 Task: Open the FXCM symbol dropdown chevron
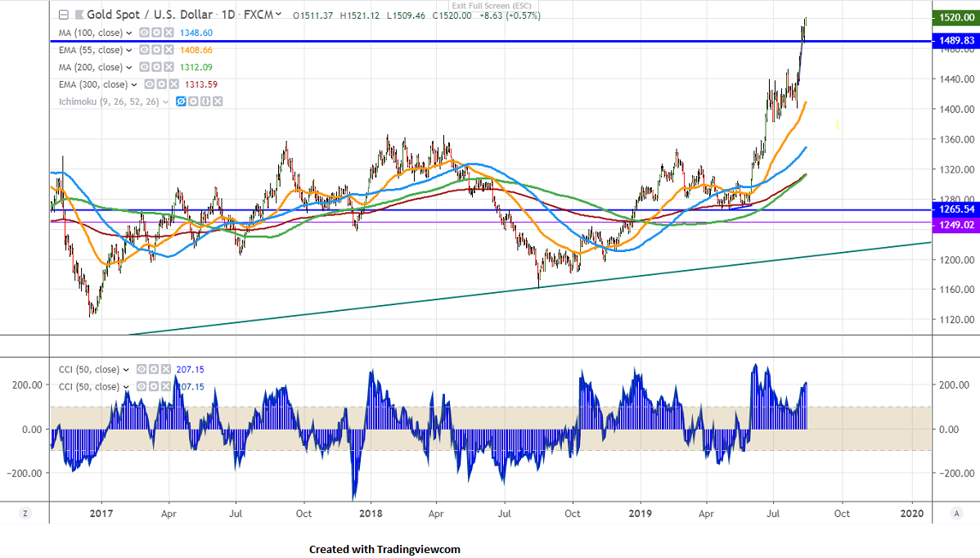[280, 14]
